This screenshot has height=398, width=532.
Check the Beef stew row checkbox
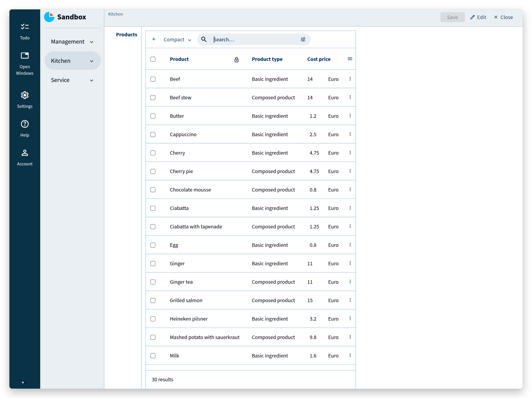[x=153, y=97]
